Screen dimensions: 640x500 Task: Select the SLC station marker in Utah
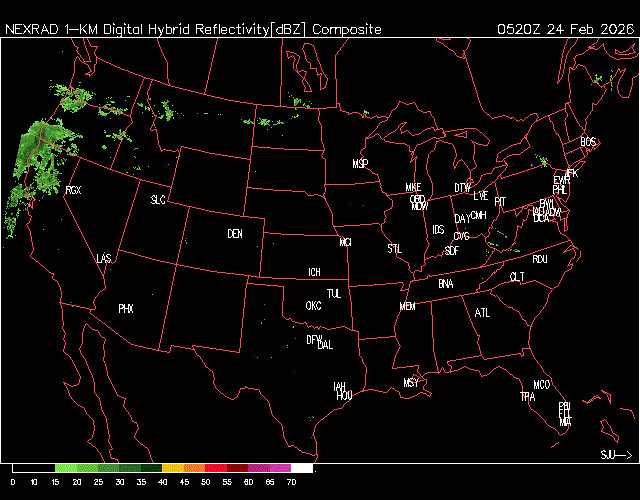[158, 200]
